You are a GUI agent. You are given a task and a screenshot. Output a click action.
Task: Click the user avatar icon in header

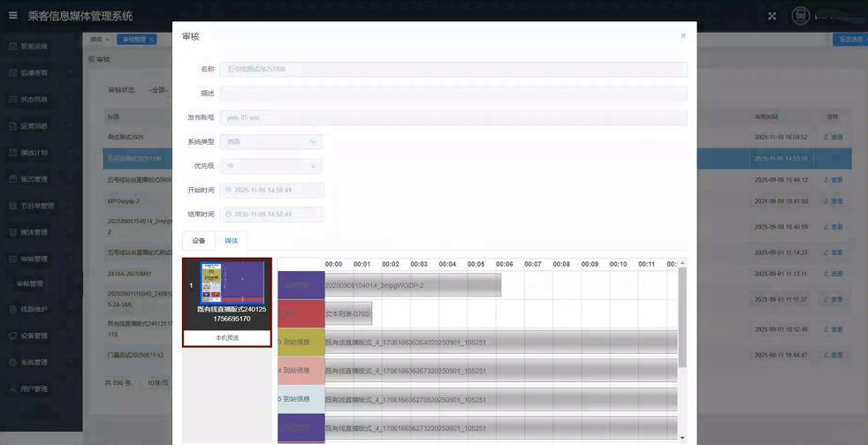[800, 16]
